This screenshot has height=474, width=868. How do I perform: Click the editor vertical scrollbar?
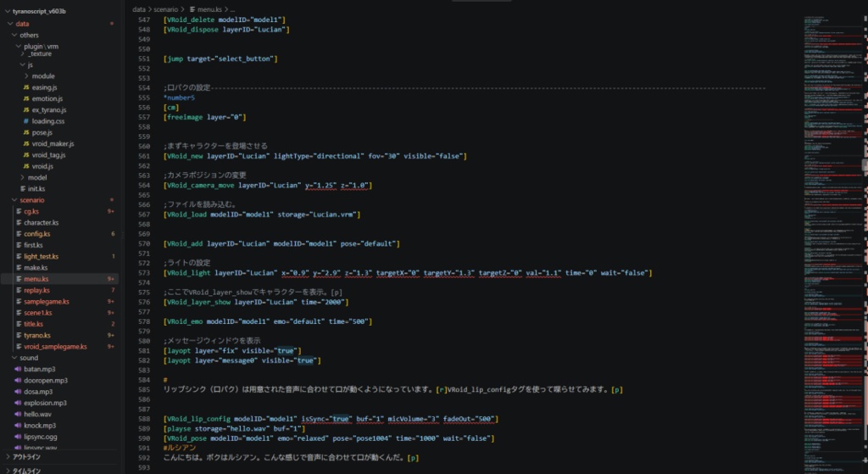point(865,165)
